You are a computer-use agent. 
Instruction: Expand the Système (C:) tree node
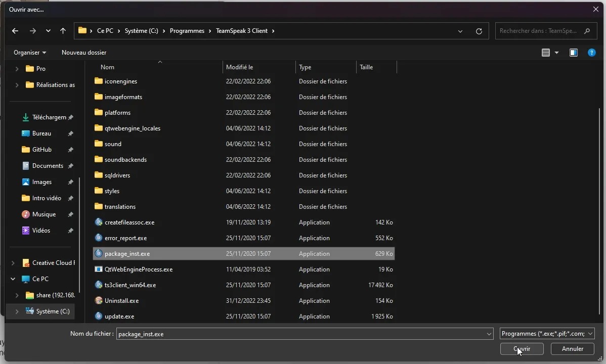(x=17, y=311)
